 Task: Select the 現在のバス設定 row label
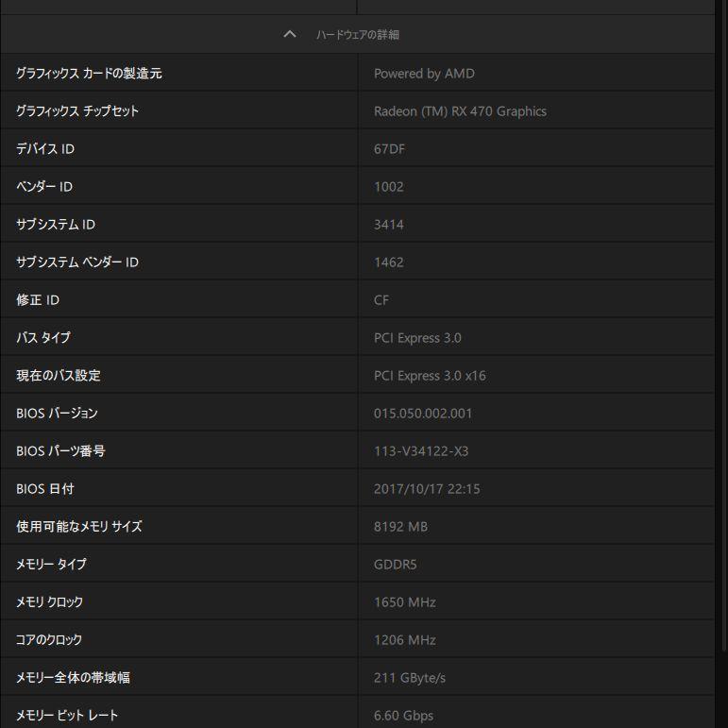click(59, 375)
